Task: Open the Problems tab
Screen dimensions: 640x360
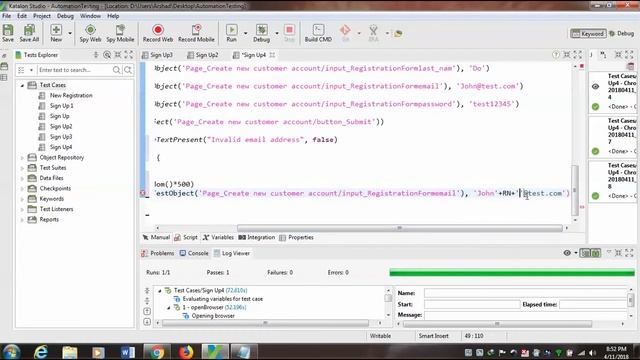Action: coord(158,253)
